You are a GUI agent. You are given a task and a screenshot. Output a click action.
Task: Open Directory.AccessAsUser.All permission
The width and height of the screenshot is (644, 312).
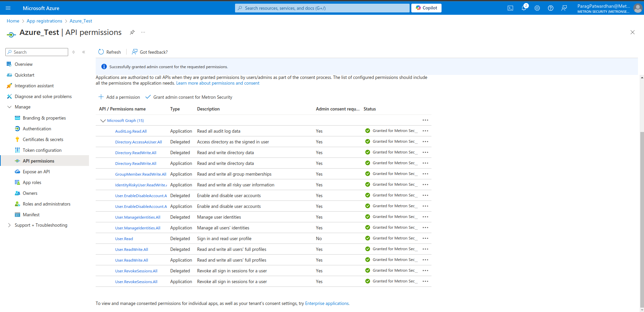138,142
